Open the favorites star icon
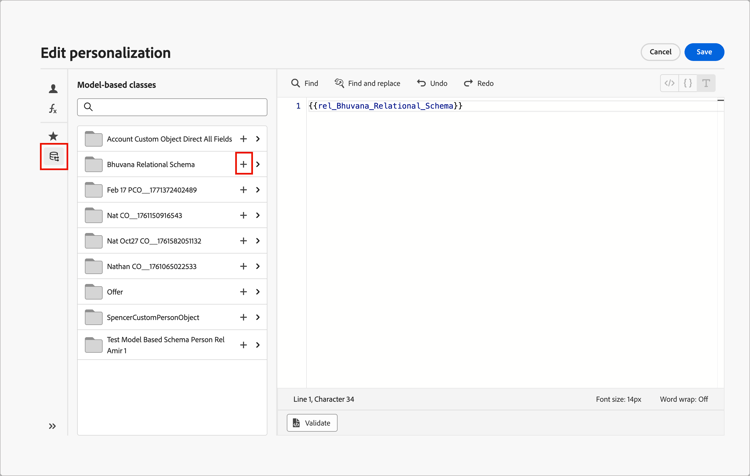This screenshot has width=750, height=476. coord(53,136)
